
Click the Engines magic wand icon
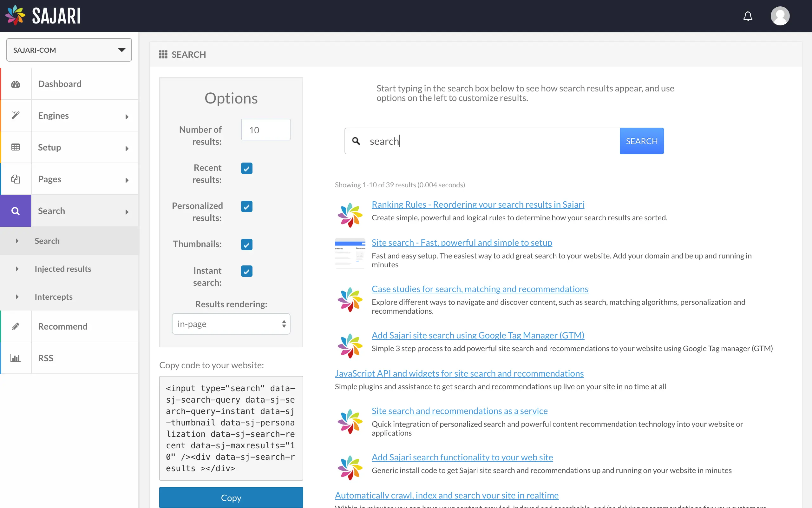coord(16,115)
